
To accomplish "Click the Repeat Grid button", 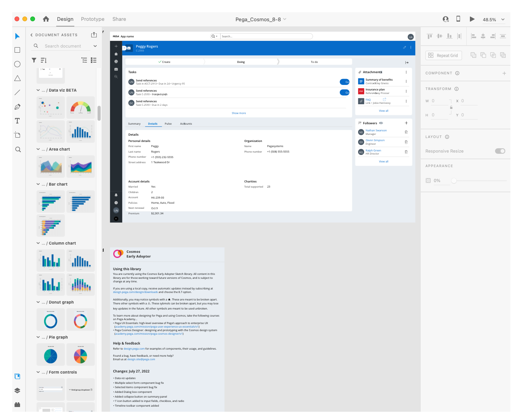I will [443, 55].
